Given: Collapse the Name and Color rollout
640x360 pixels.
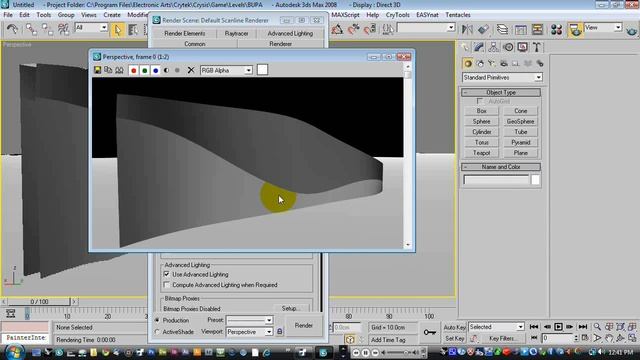Looking at the screenshot, I should click(501, 167).
